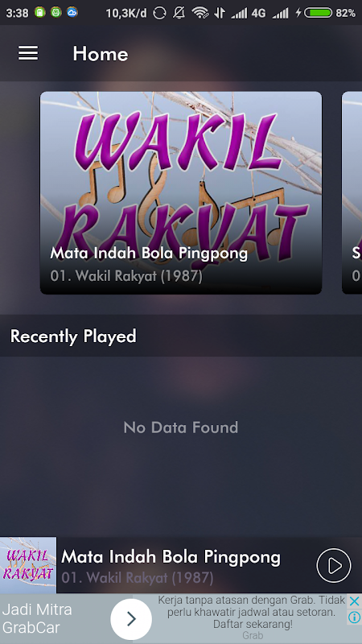Tap the Wi-Fi icon in status bar

(200, 13)
